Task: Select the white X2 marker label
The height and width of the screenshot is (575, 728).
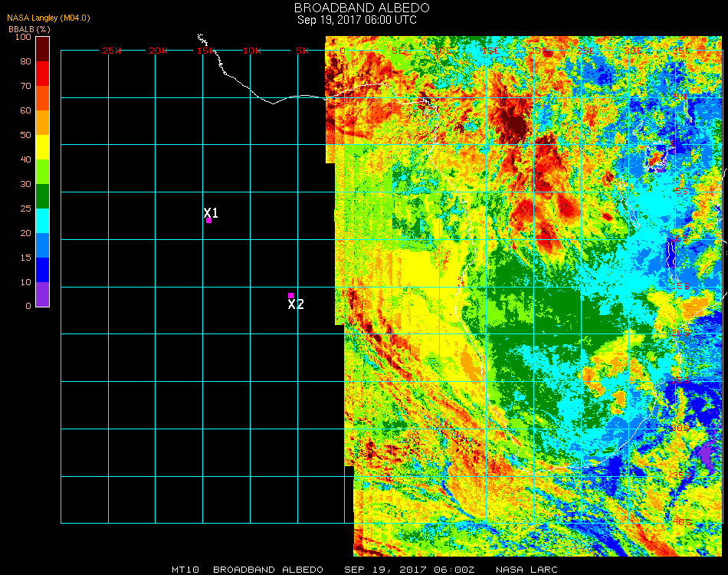Action: [296, 304]
